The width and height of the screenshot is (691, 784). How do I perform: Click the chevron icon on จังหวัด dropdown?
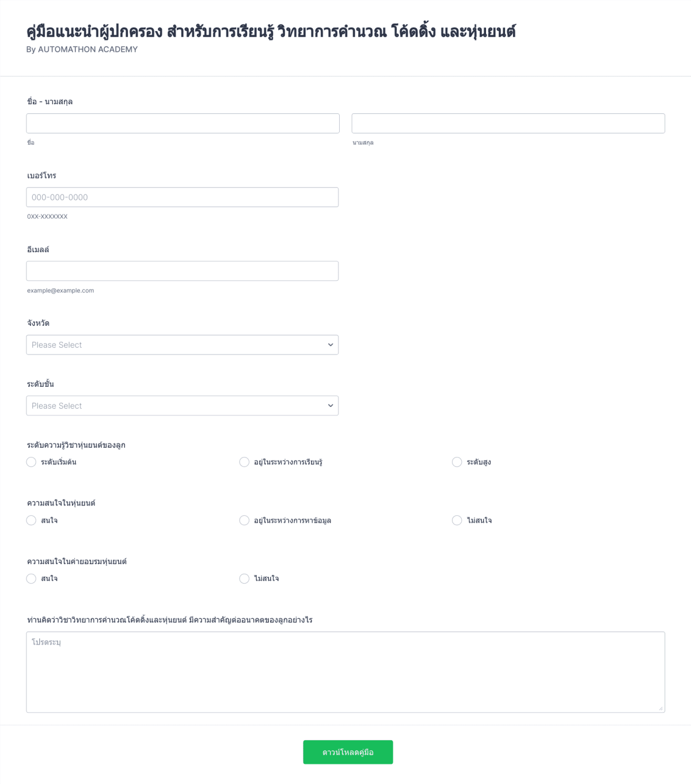(x=330, y=344)
